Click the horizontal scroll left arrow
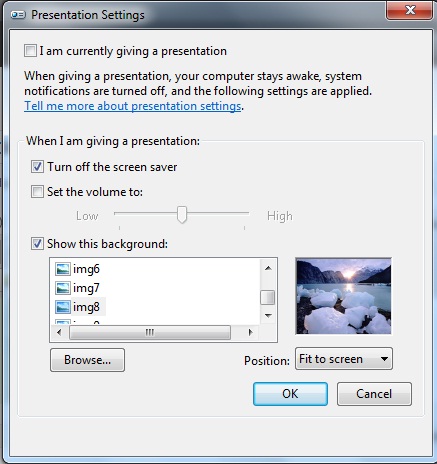The image size is (437, 464). click(x=59, y=332)
